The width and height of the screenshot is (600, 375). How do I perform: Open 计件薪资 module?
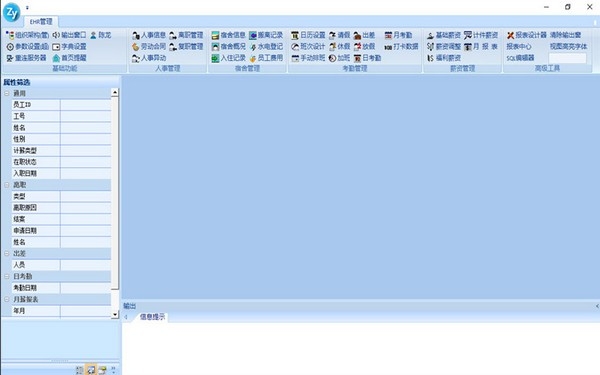[481, 35]
